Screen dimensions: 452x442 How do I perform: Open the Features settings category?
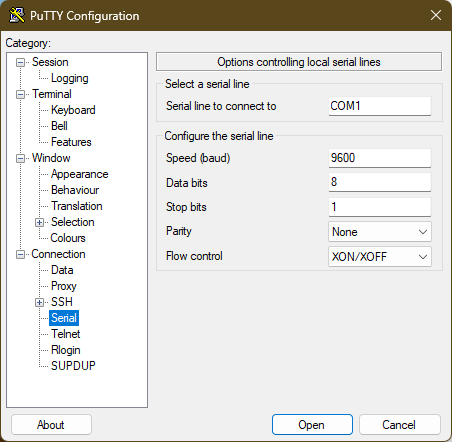[x=71, y=142]
